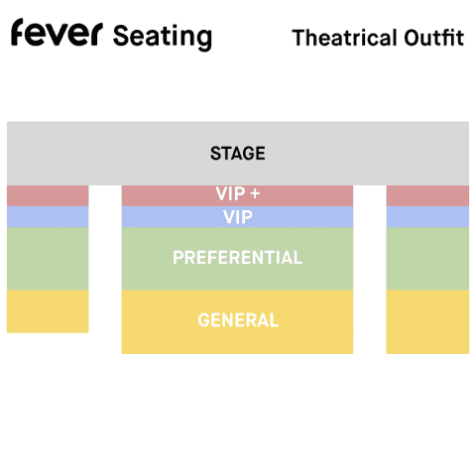Image resolution: width=476 pixels, height=476 pixels.
Task: Pick the right blue VIP block
Action: [427, 217]
